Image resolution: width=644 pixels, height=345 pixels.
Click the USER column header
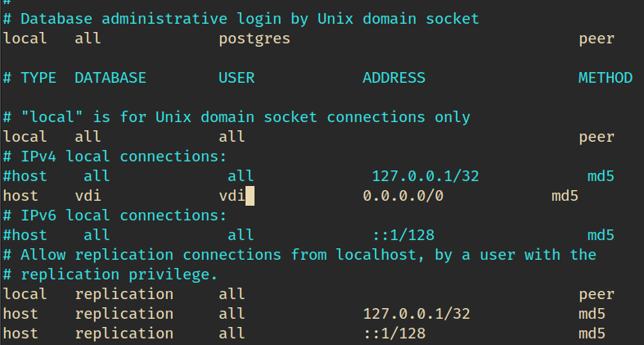click(x=236, y=78)
